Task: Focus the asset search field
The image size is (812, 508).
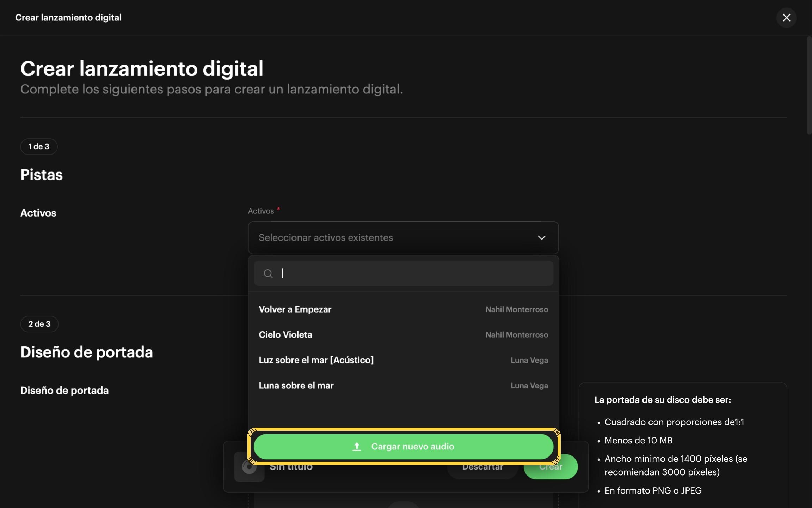Action: (x=403, y=273)
